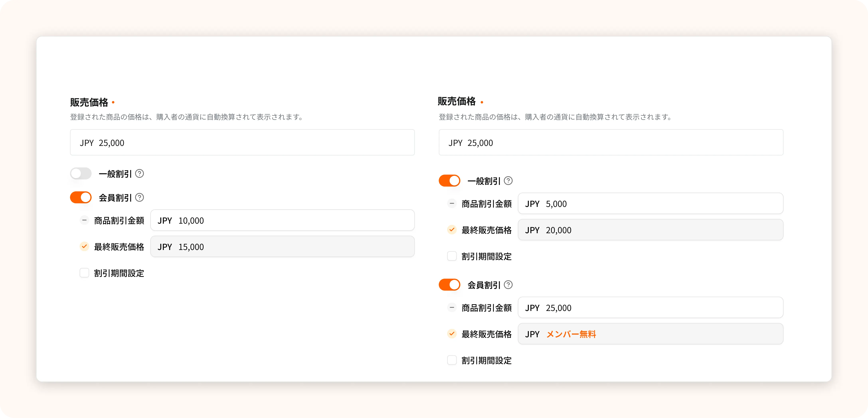
Task: Click help icon beside right 一般割引
Action: pyautogui.click(x=508, y=181)
